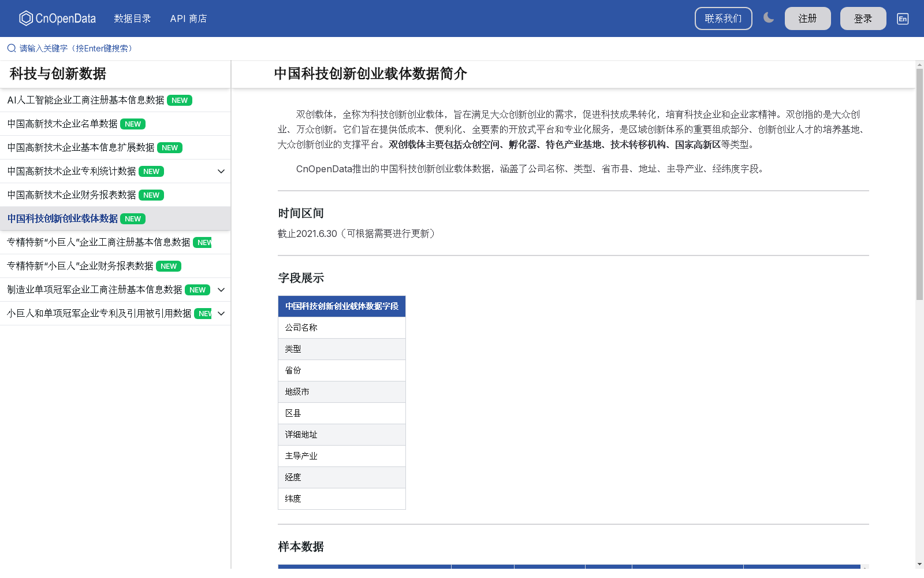Click the 主导产业 table cell
The width and height of the screenshot is (924, 578).
coord(342,456)
